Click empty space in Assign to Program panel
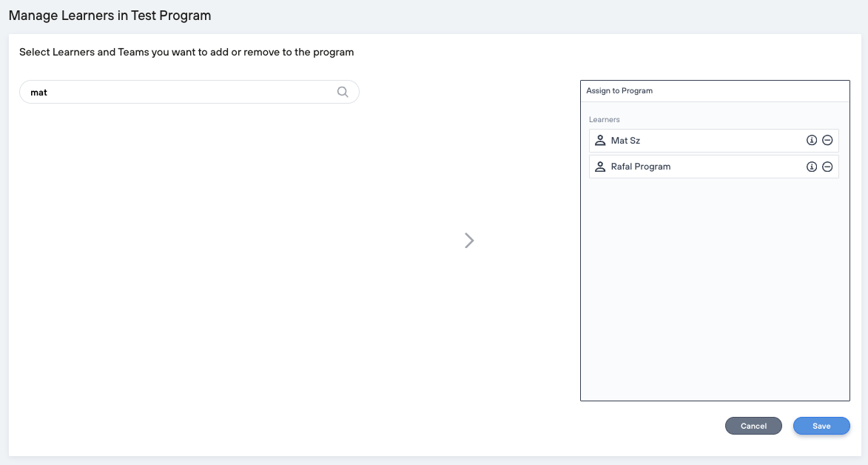Screen dimensions: 868x465 click(x=714, y=296)
